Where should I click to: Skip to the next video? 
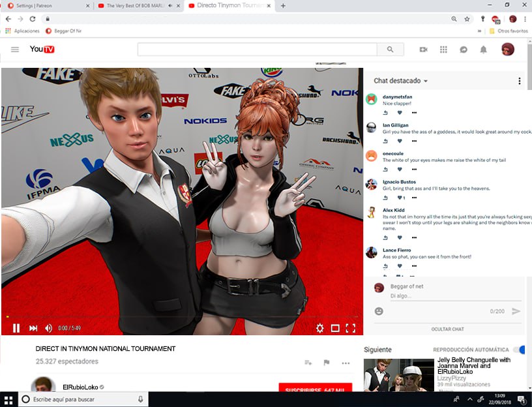[x=33, y=328]
